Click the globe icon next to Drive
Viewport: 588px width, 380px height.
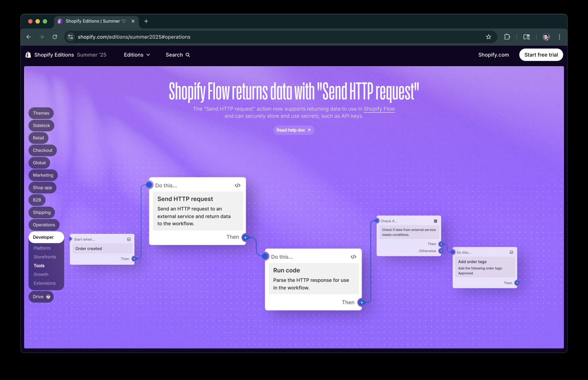(x=48, y=297)
